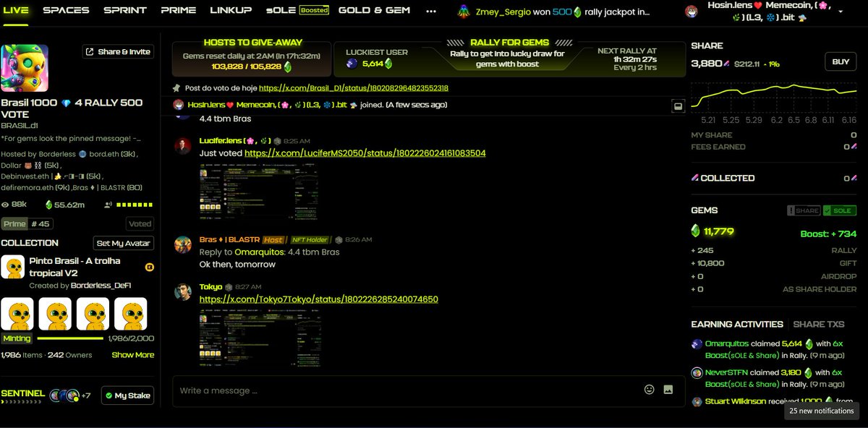The image size is (868, 428).
Task: Open the three-dots more menu
Action: coord(431,11)
